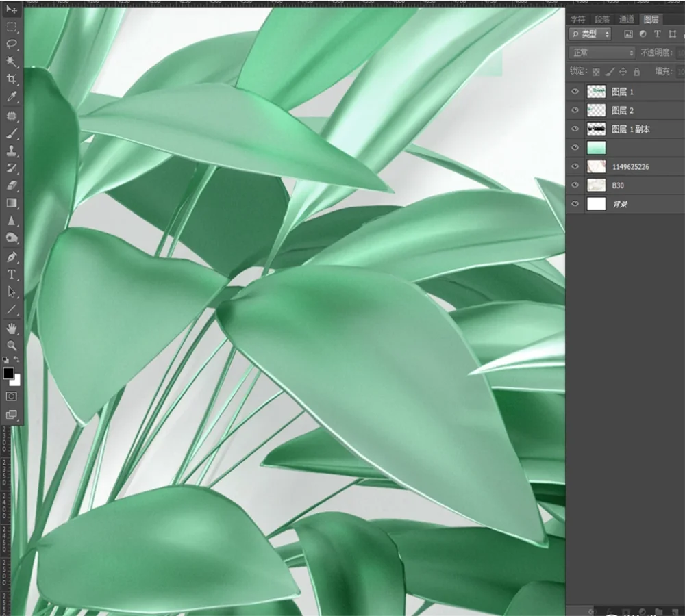Switch to the 通道 tab
Screen dimensions: 685x616
627,19
